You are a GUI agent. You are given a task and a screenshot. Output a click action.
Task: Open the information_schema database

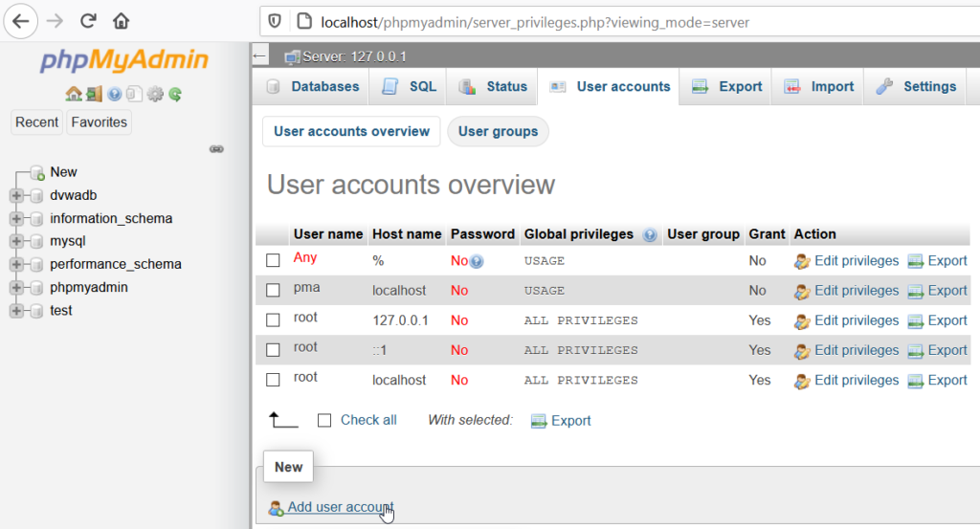click(x=111, y=219)
